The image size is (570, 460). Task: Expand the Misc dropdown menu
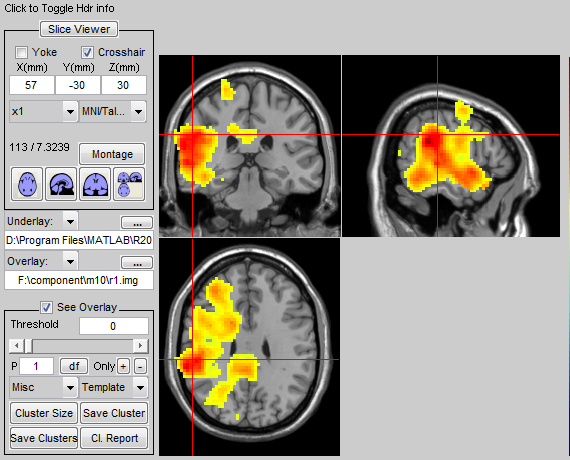43,387
